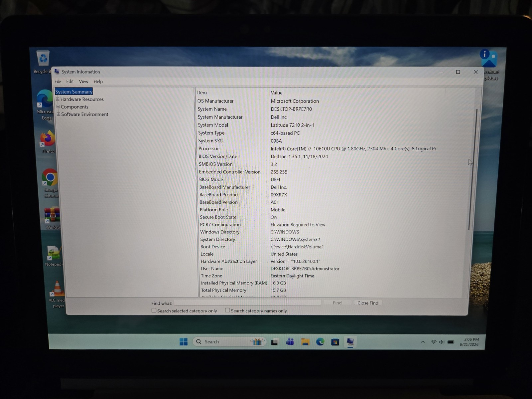Open Microsoft Teams from the taskbar
This screenshot has height=399, width=532.
coord(290,341)
